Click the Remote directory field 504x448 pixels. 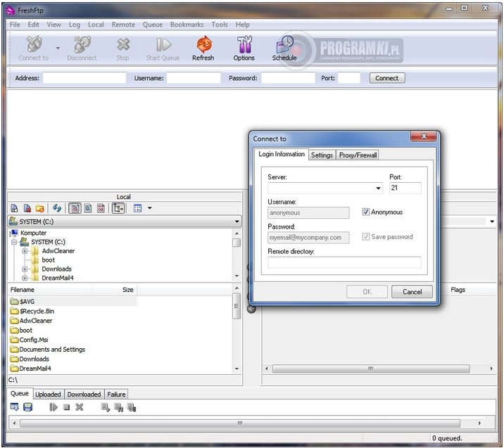(344, 262)
